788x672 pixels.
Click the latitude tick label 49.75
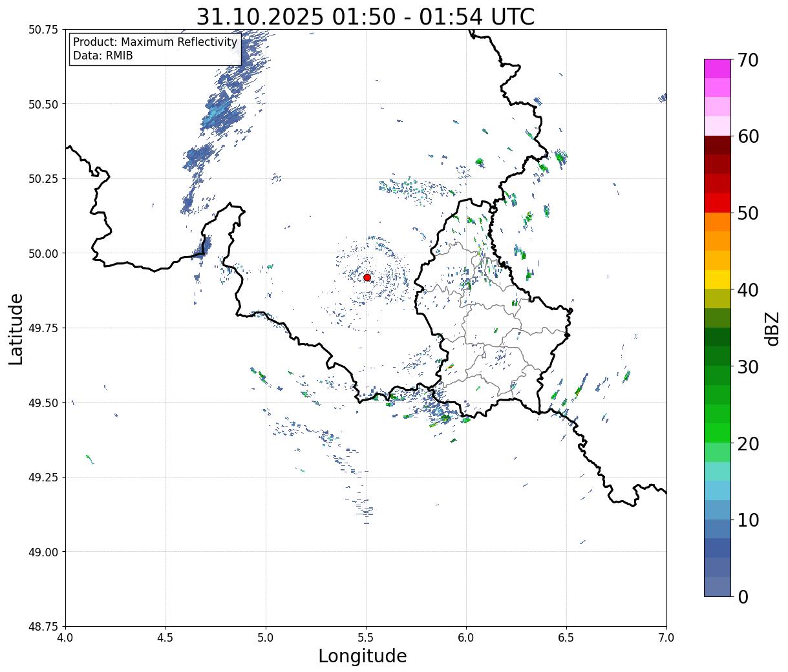(x=43, y=328)
